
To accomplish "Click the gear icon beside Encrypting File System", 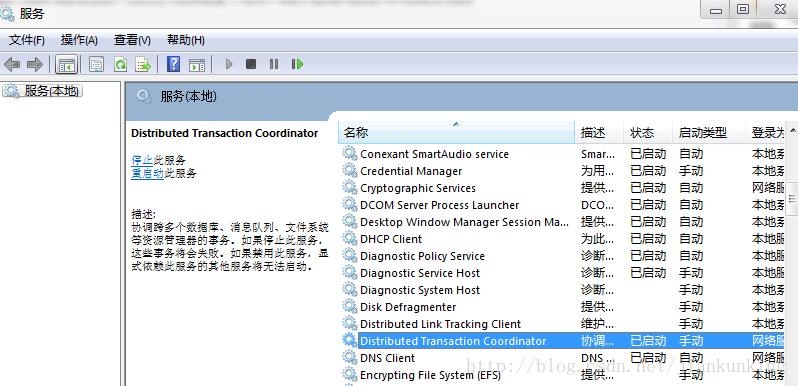I will tap(350, 374).
